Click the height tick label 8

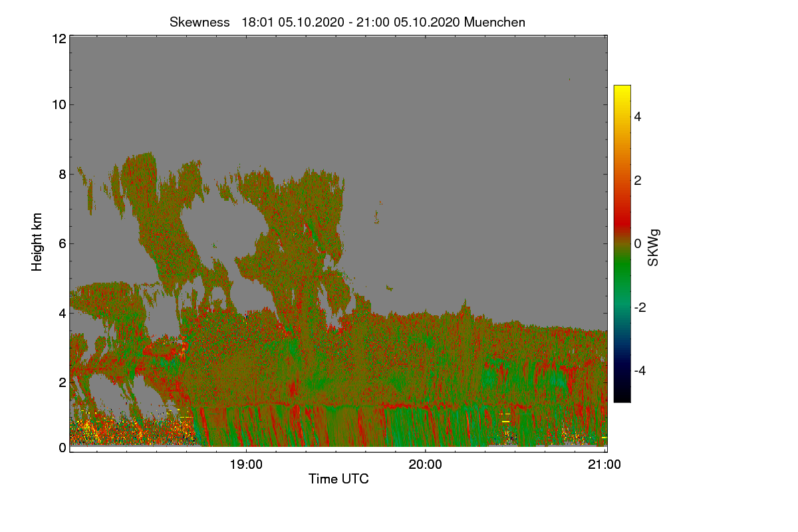[62, 174]
